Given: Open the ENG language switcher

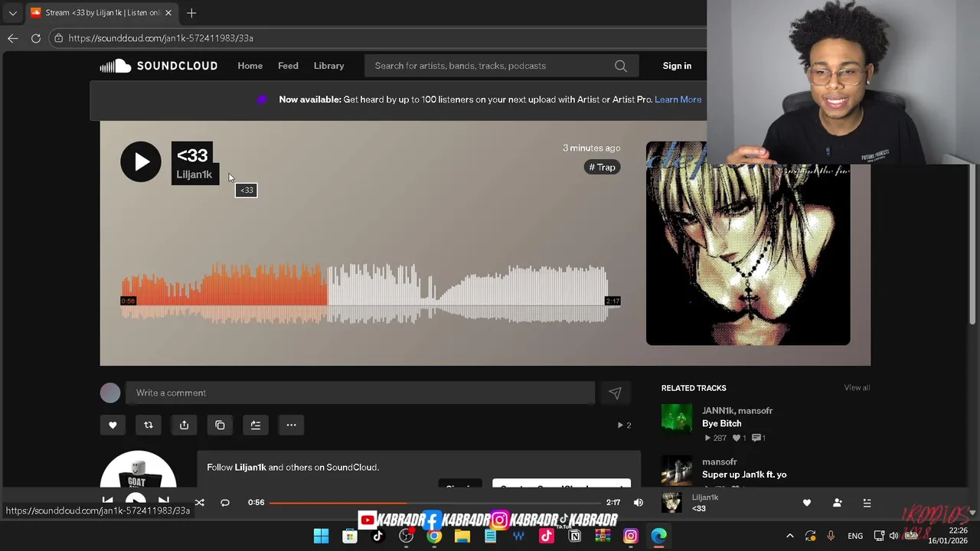Looking at the screenshot, I should [x=855, y=536].
